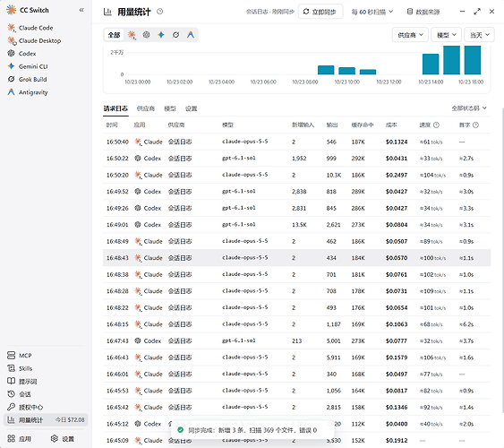Screen dimensions: 504x448
Task: Filter by Claude icon in app filter bar
Action: pos(132,35)
